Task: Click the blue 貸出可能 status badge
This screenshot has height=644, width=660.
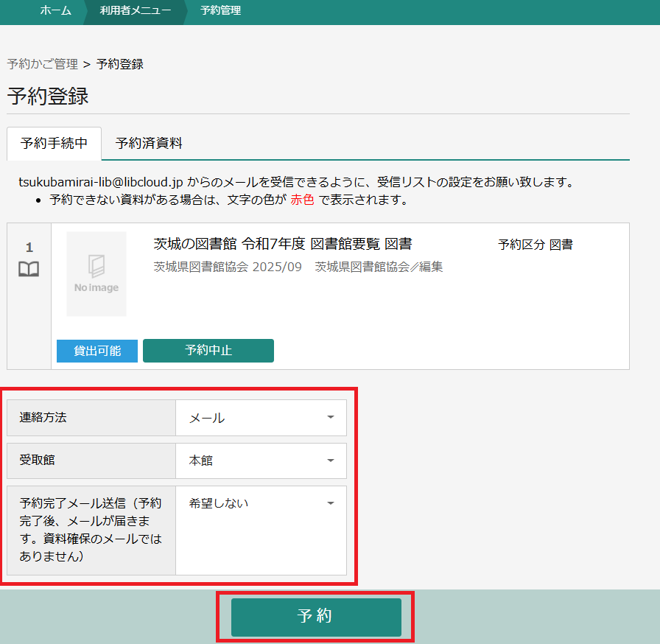Action: point(97,351)
